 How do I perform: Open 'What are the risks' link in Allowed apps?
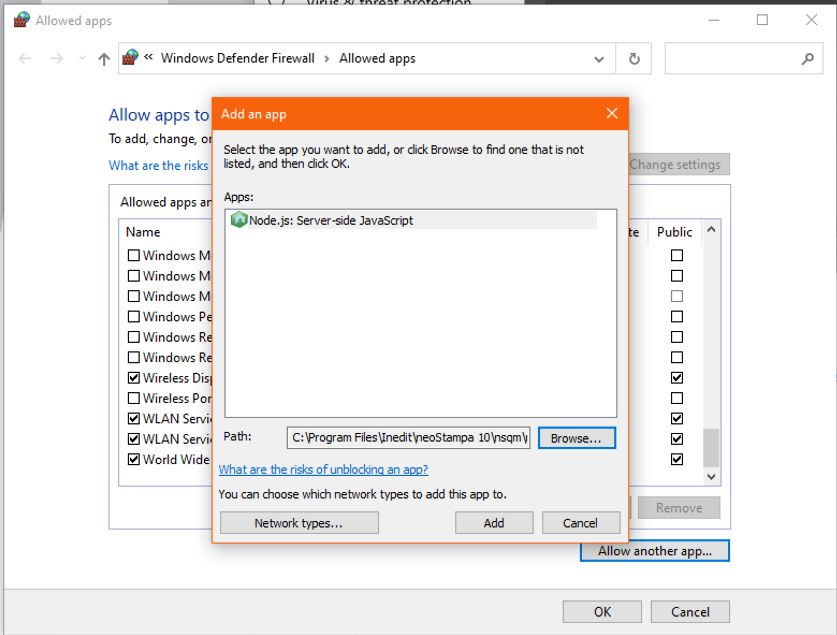point(159,165)
